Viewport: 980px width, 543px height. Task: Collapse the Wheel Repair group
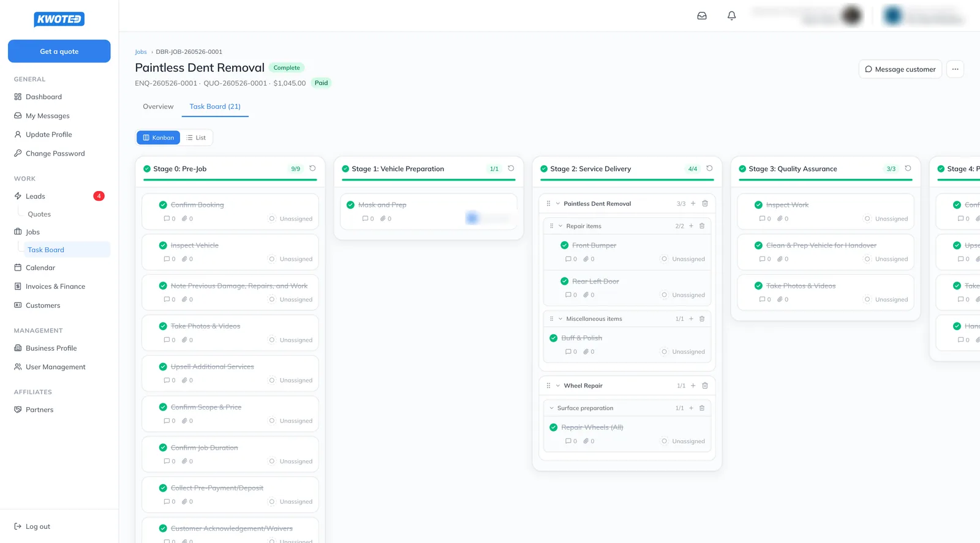(558, 386)
